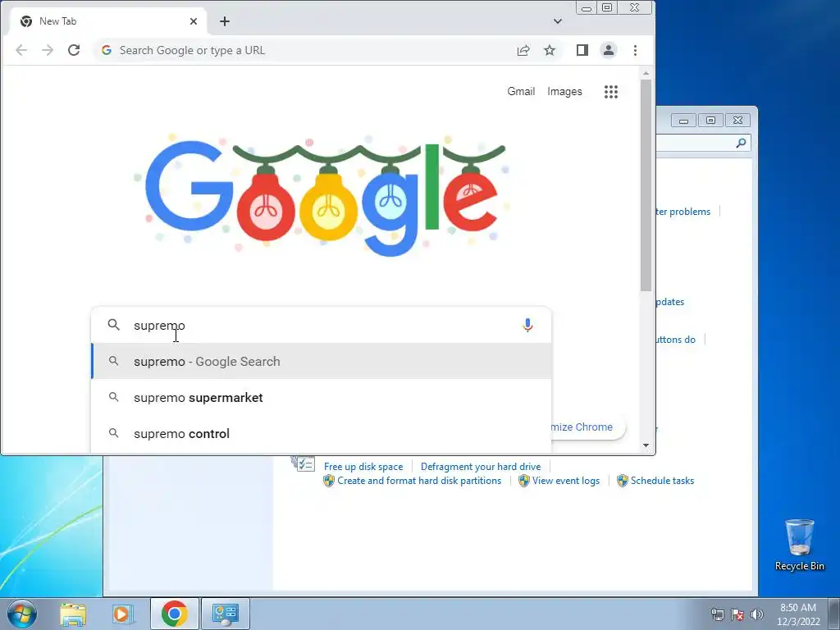Click the microphone voice search icon
The width and height of the screenshot is (840, 630).
pos(527,325)
